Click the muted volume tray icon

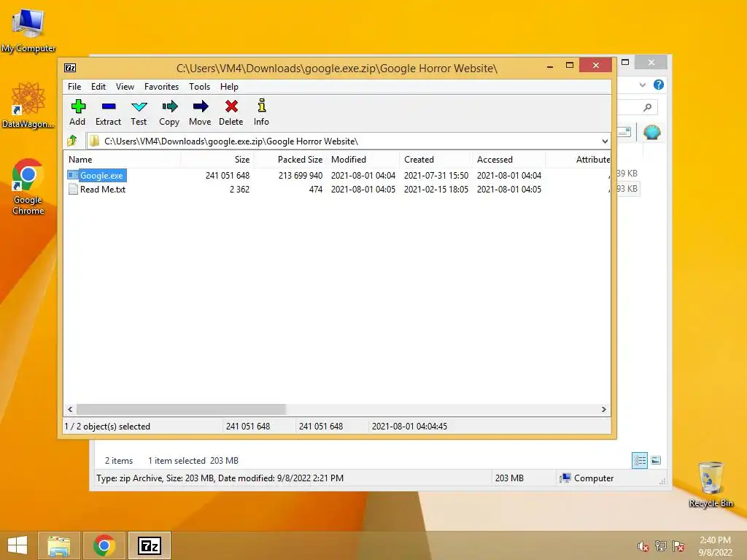pos(643,546)
